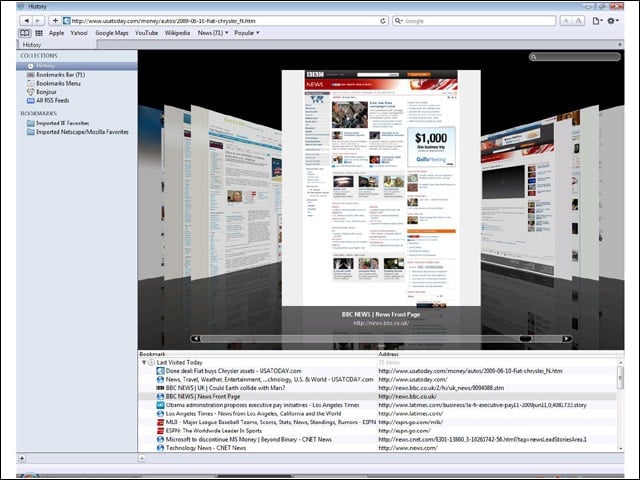Open the Yahoo! bookmark
Viewport: 640px width, 480px height.
click(x=79, y=33)
